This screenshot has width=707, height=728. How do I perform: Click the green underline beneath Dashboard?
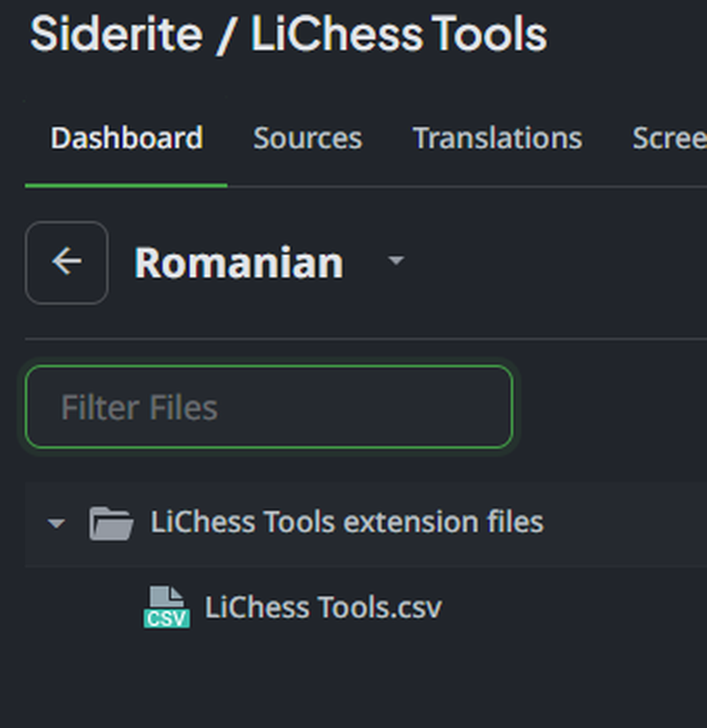point(126,186)
